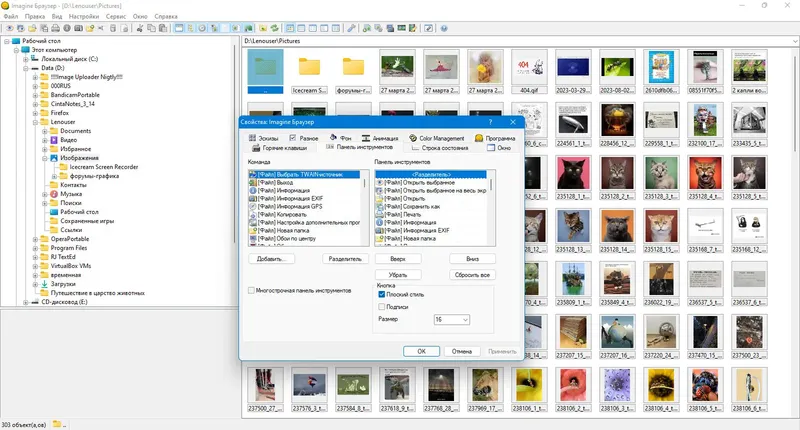
Task: Click the yellow Программа tab icon
Action: [x=479, y=138]
